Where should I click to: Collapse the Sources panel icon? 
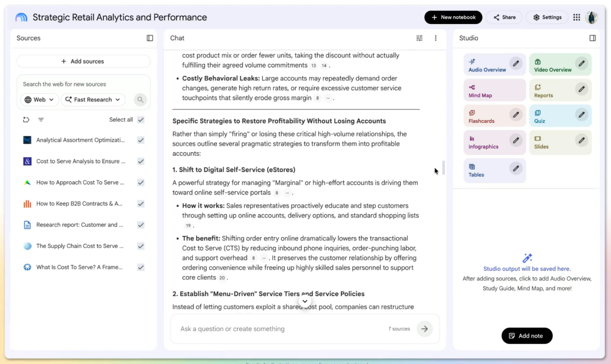click(x=150, y=38)
